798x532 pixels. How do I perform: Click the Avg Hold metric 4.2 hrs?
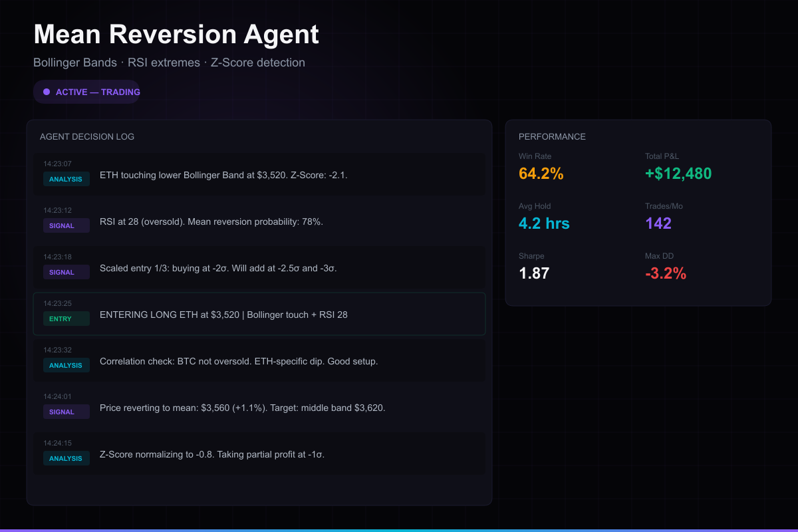[544, 223]
